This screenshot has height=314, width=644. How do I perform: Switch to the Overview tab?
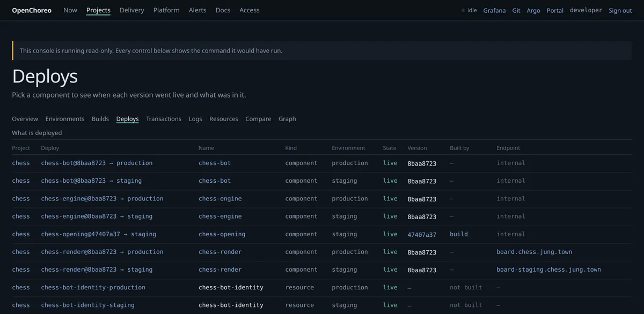coord(25,119)
